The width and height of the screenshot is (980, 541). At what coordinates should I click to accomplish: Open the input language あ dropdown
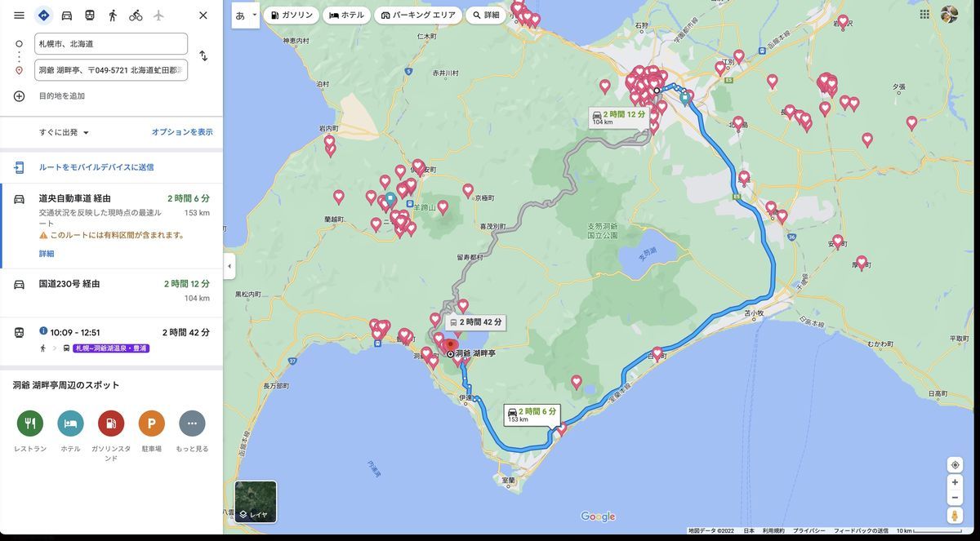pos(246,16)
